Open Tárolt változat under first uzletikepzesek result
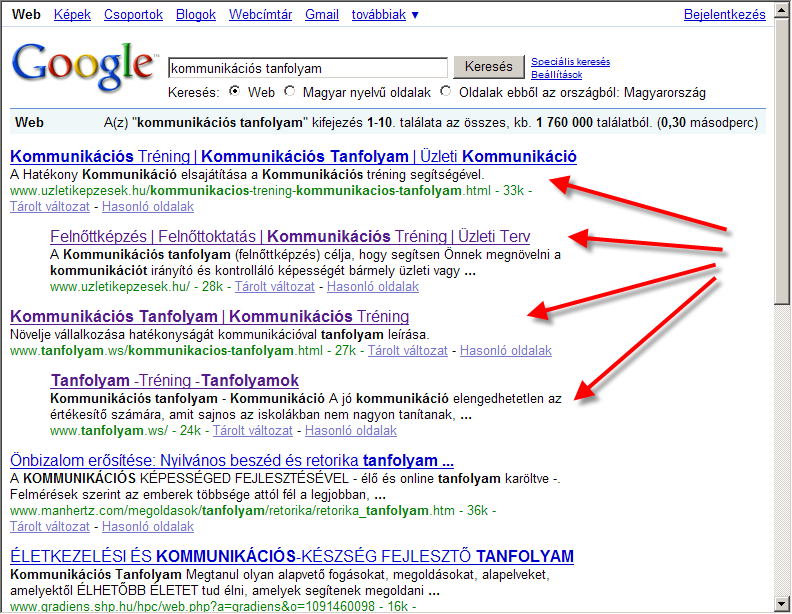 (50, 207)
